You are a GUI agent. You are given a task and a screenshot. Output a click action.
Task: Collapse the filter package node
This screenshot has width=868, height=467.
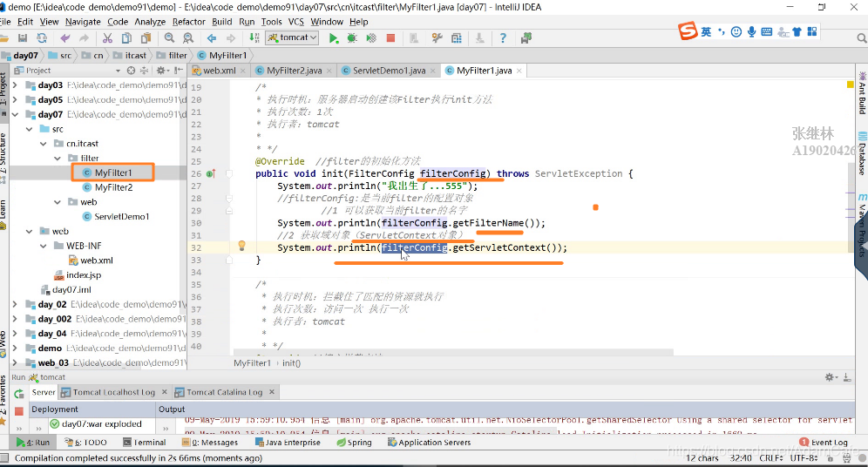(x=58, y=159)
